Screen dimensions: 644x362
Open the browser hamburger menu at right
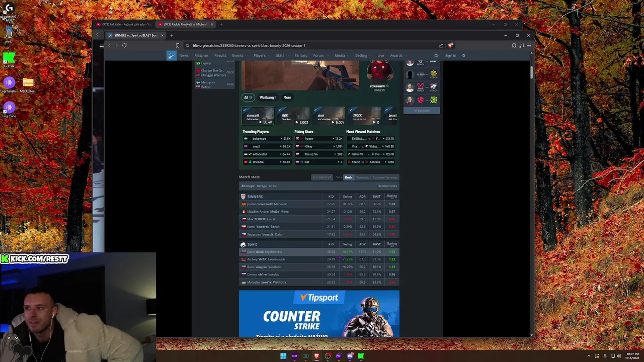tap(529, 46)
